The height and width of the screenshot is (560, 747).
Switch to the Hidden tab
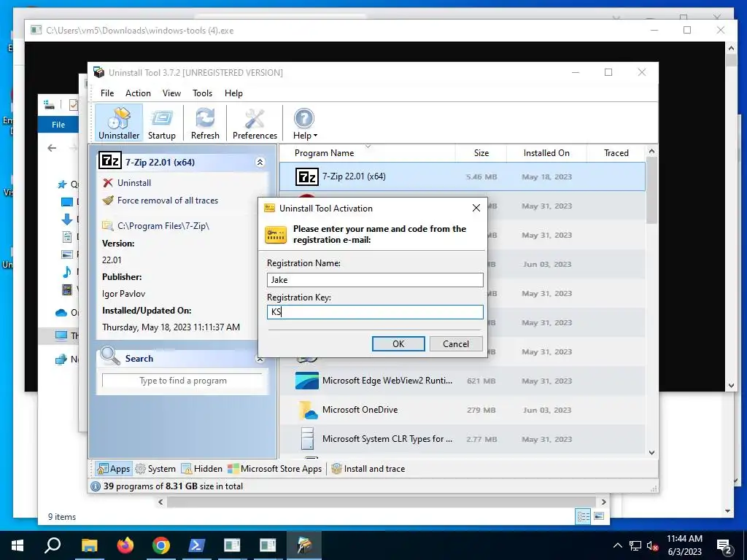202,469
